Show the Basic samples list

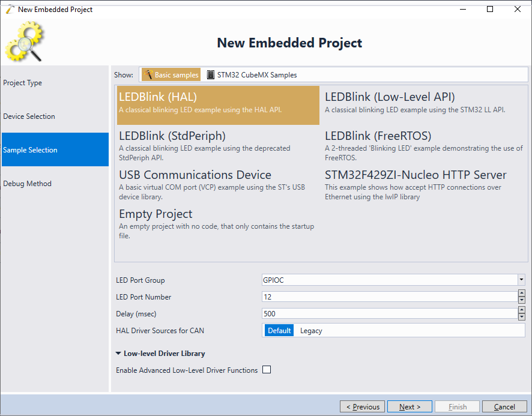pyautogui.click(x=171, y=74)
